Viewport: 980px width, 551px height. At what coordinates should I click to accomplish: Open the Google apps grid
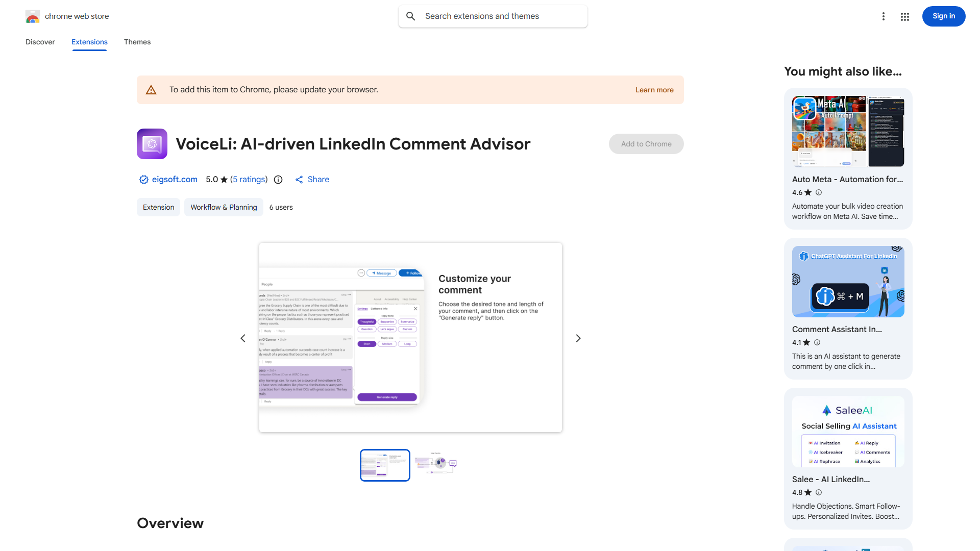click(904, 16)
